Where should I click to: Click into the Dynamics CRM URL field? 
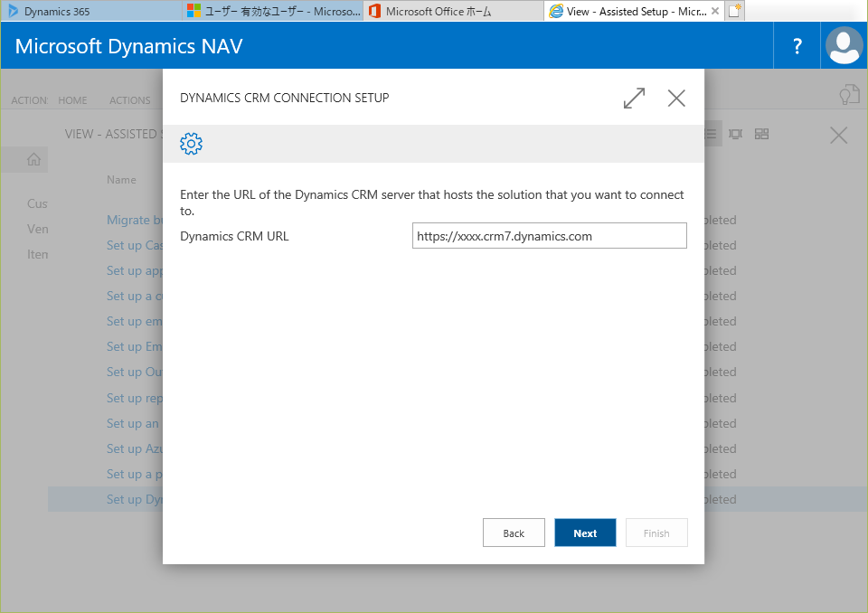549,236
